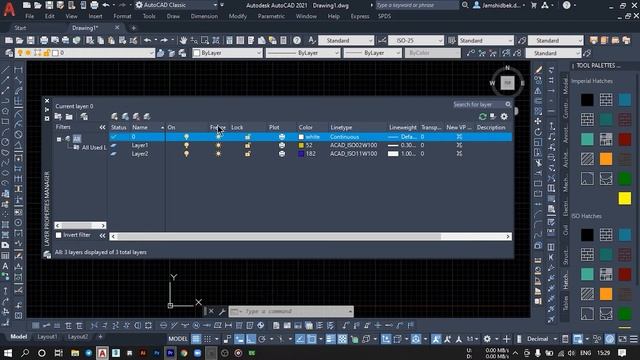This screenshot has height=360, width=640.
Task: Click the command line input field
Action: tap(291, 312)
